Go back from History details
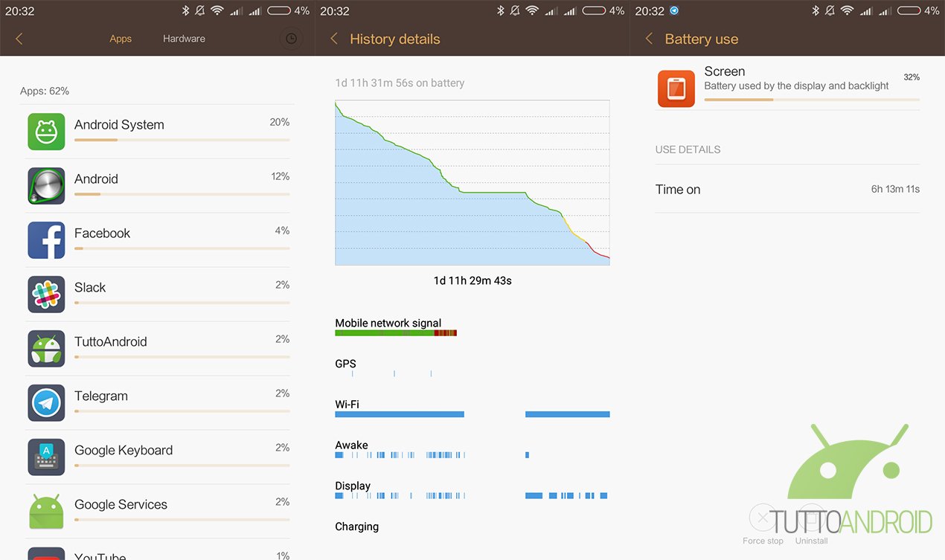The image size is (945, 560). pos(334,39)
